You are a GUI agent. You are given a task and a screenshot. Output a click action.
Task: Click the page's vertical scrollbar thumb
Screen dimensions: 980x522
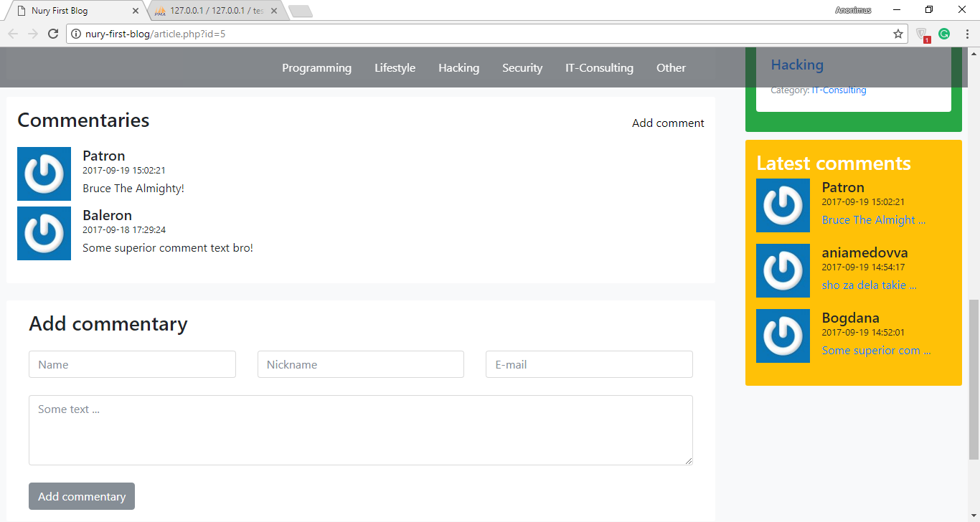click(x=974, y=380)
